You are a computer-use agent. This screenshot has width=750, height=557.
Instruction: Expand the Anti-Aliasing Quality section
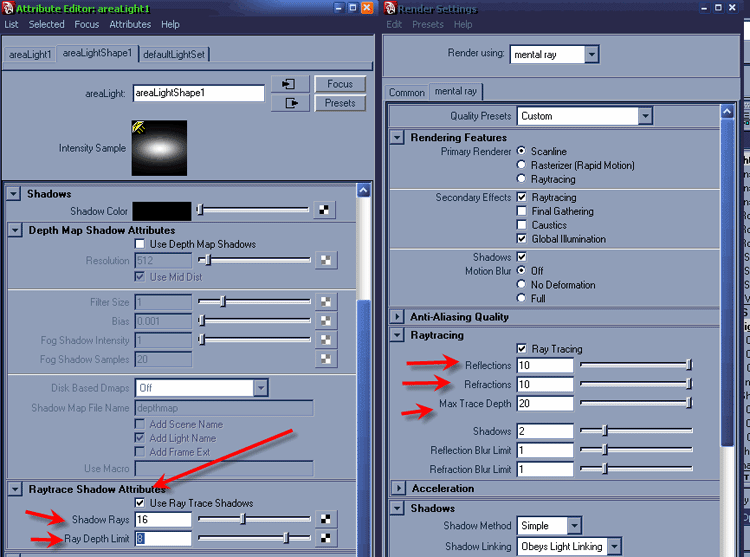click(x=398, y=317)
